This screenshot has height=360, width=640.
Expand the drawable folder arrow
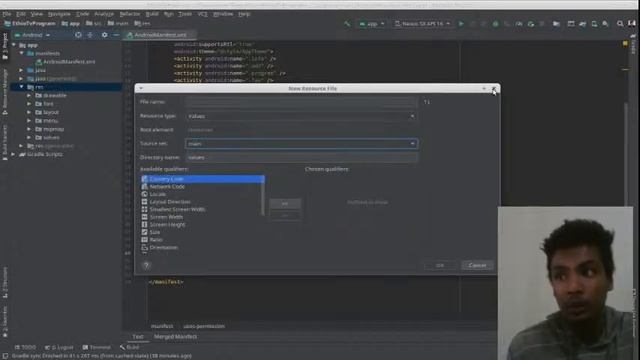click(29, 96)
